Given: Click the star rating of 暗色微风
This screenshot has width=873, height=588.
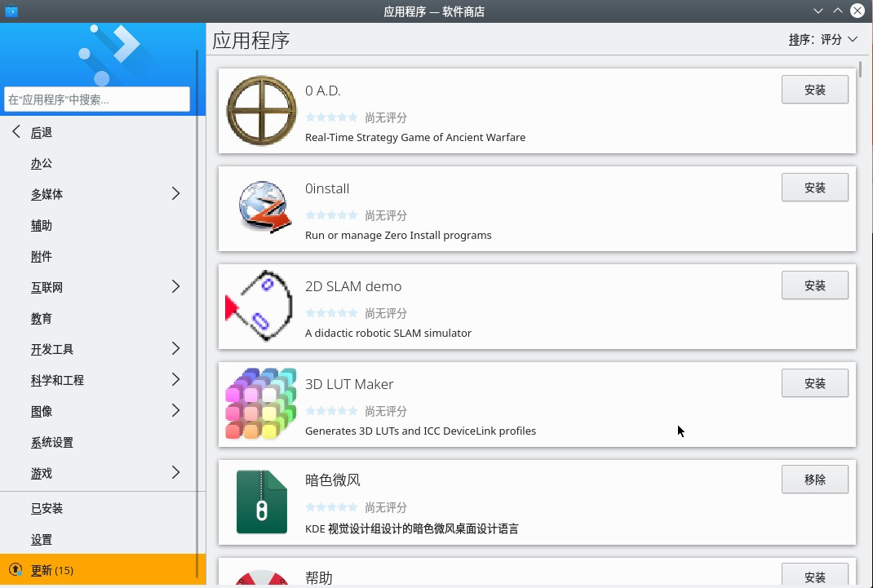Looking at the screenshot, I should pos(331,507).
